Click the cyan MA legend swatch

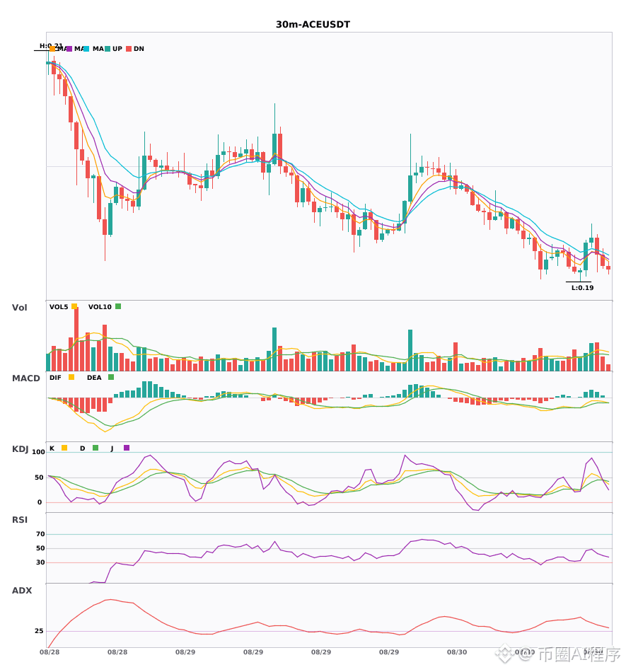click(x=86, y=49)
